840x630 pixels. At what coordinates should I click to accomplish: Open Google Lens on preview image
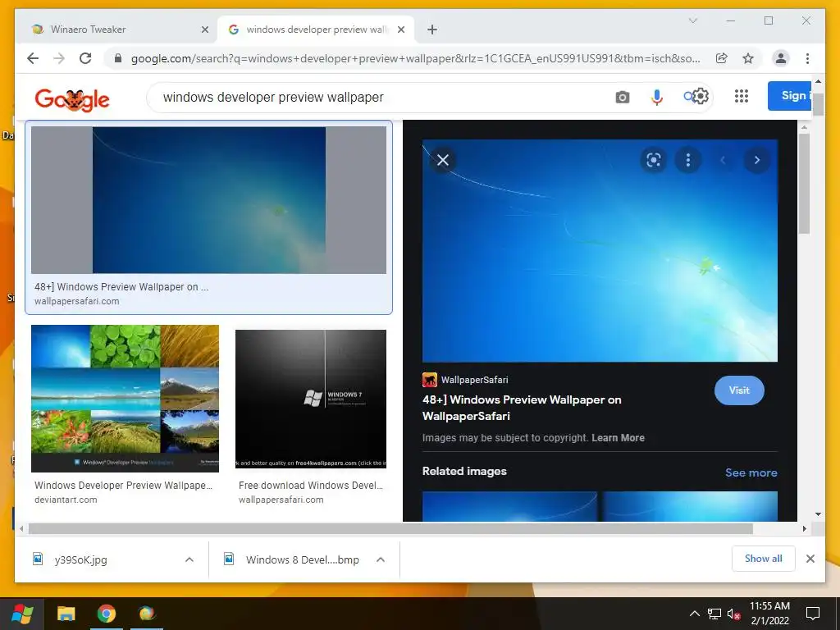654,160
